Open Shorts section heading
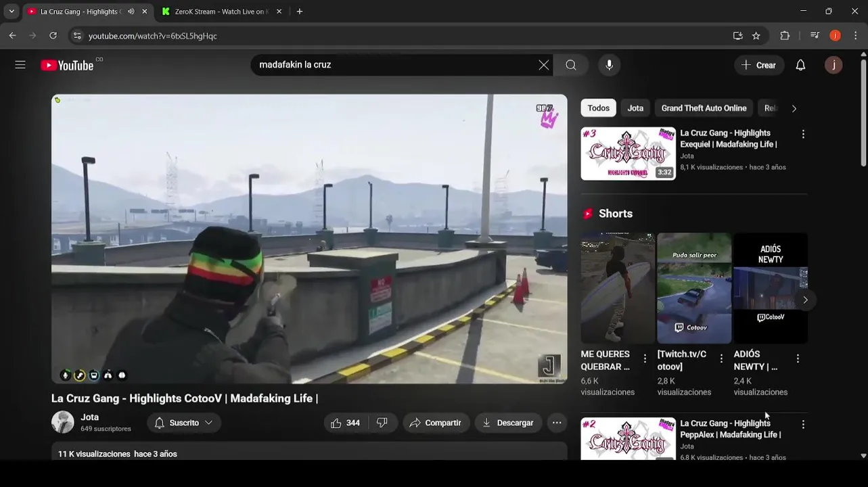Viewport: 868px width, 487px height. (x=615, y=214)
